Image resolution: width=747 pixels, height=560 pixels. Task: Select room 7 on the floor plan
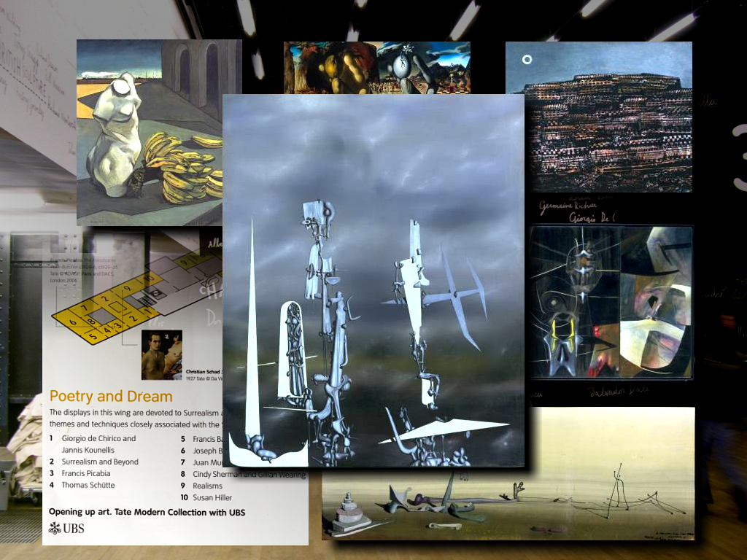pyautogui.click(x=83, y=308)
